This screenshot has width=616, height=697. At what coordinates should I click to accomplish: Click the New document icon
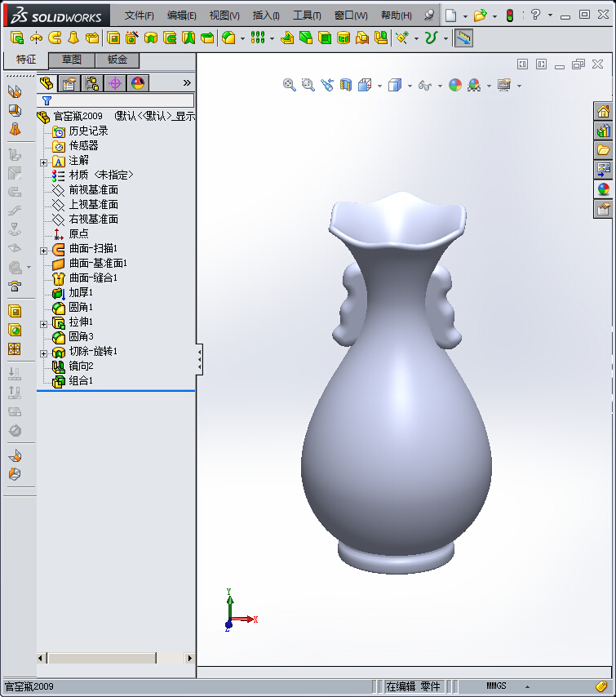(450, 16)
